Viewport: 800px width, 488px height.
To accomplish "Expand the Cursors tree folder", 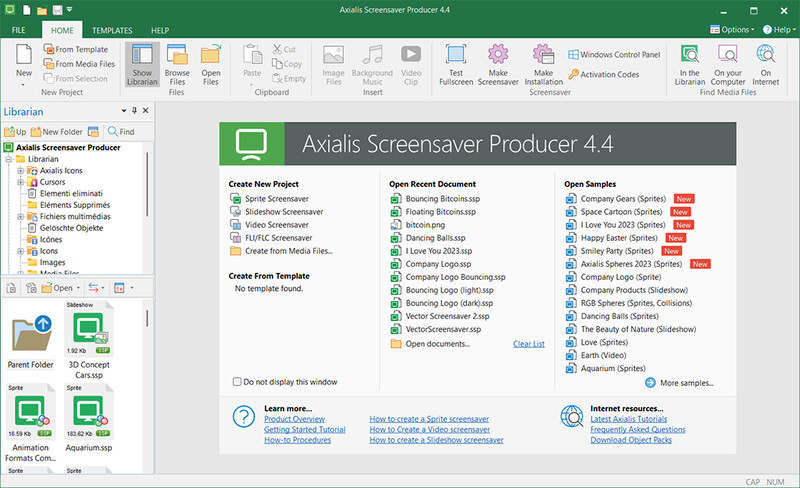I will tap(20, 183).
